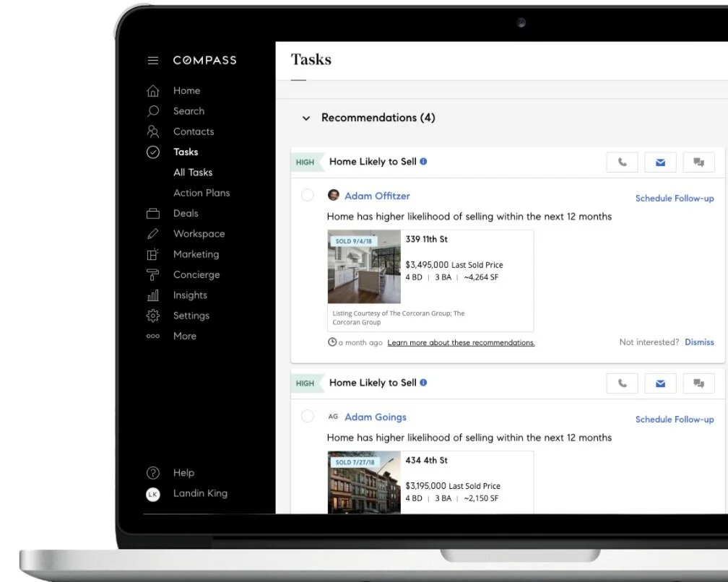Image resolution: width=728 pixels, height=582 pixels.
Task: Switch to All Tasks
Action: tap(192, 172)
